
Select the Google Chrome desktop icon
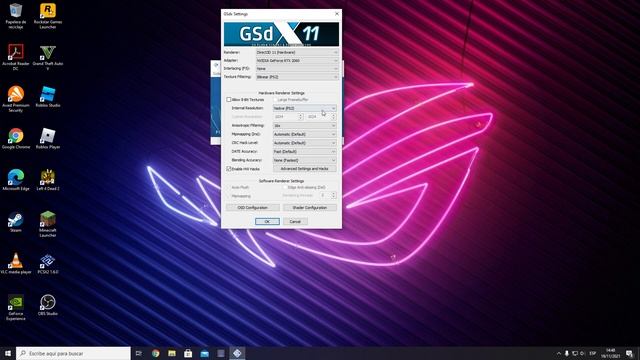pyautogui.click(x=16, y=139)
